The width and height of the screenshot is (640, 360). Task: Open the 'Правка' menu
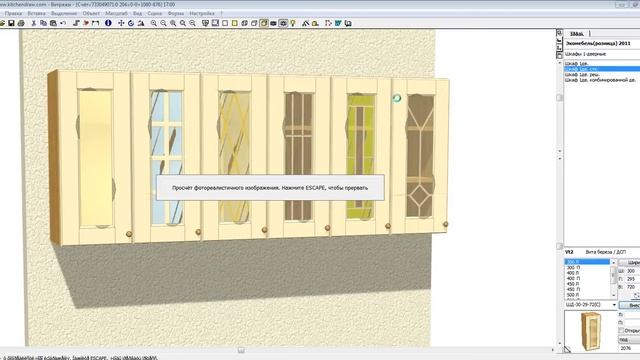point(13,13)
